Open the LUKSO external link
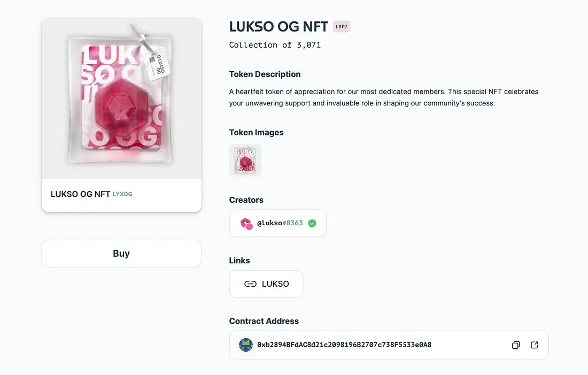The height and width of the screenshot is (375, 588). pyautogui.click(x=266, y=284)
